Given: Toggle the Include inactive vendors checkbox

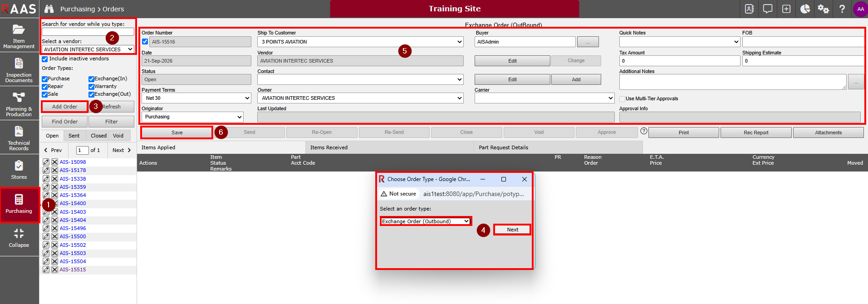Looking at the screenshot, I should (45, 59).
